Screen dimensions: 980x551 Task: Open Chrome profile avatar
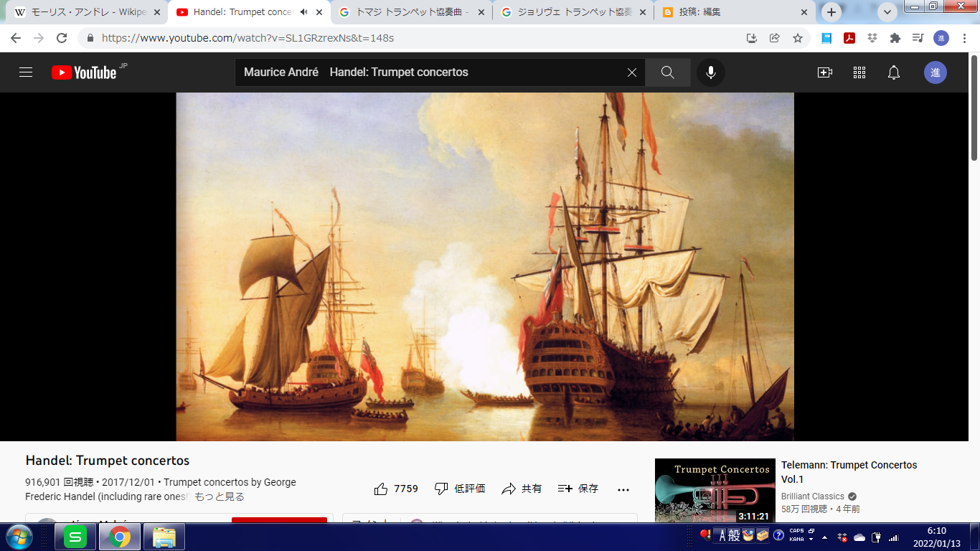point(941,38)
